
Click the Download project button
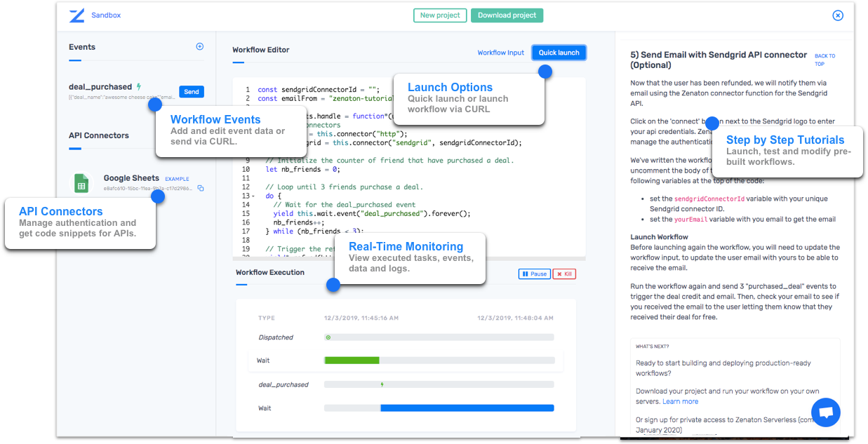click(x=507, y=15)
